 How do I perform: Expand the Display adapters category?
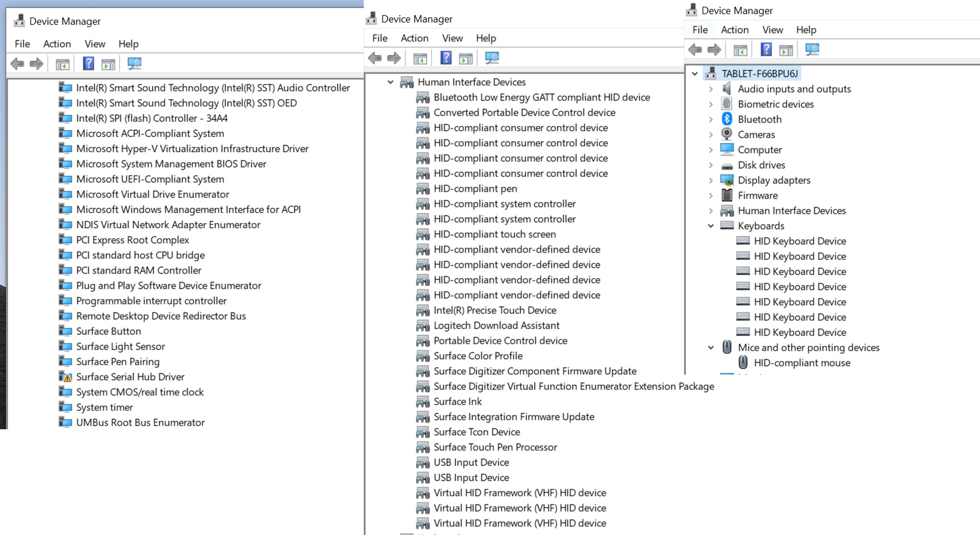[711, 180]
